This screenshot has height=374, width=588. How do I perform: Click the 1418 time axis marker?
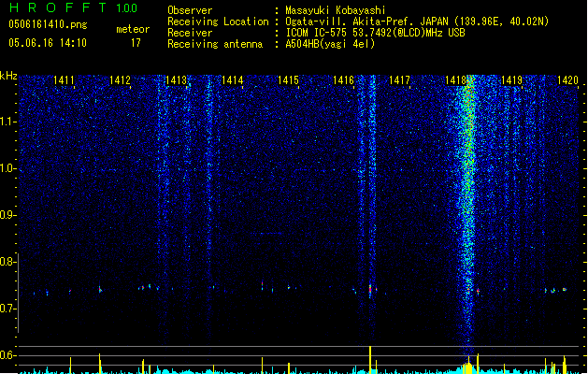pos(455,80)
